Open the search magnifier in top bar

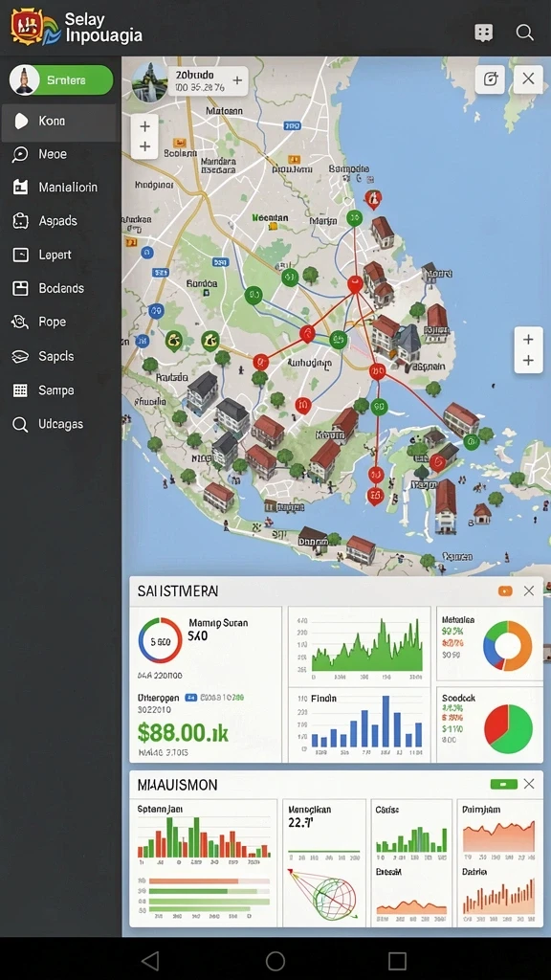(x=524, y=33)
